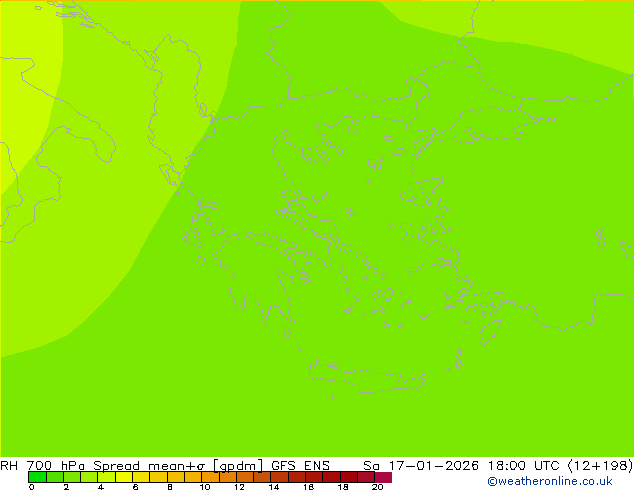
Task: Click the dark red swatch starting at 18
Action: 349,477
